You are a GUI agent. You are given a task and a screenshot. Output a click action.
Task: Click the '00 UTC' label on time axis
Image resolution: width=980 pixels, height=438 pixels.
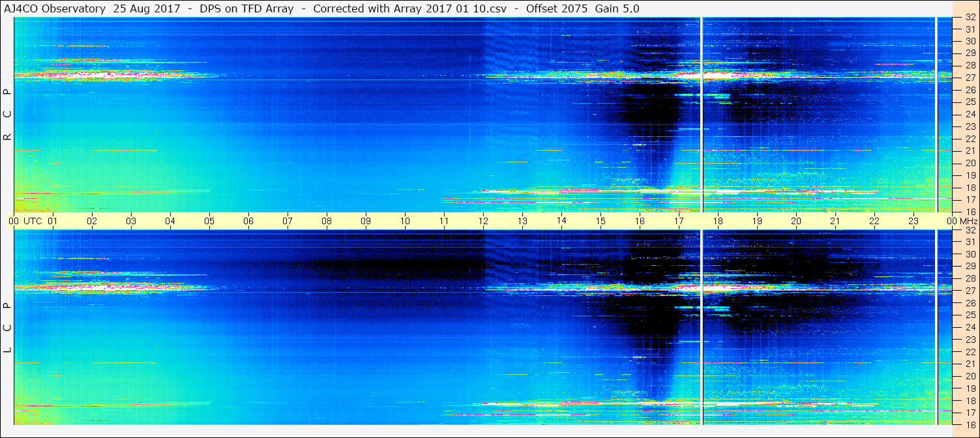pyautogui.click(x=25, y=221)
